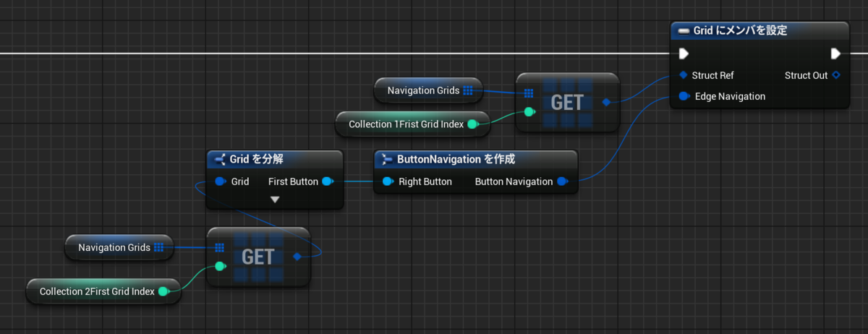Click the Struct Out output pin

point(835,75)
